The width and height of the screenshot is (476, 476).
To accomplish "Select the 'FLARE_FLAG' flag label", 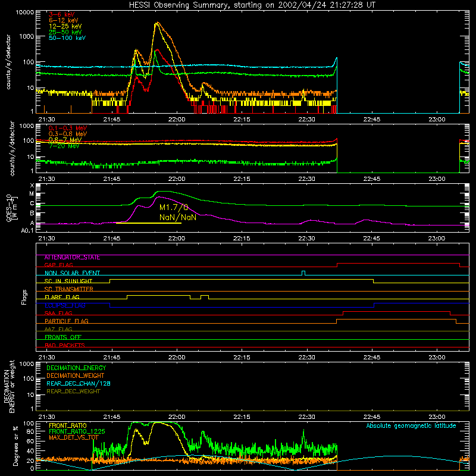I will pyautogui.click(x=62, y=297).
